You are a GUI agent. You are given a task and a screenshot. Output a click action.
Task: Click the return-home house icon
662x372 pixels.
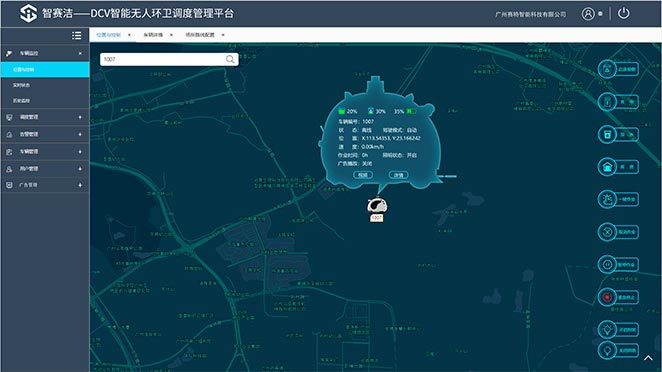(x=607, y=167)
